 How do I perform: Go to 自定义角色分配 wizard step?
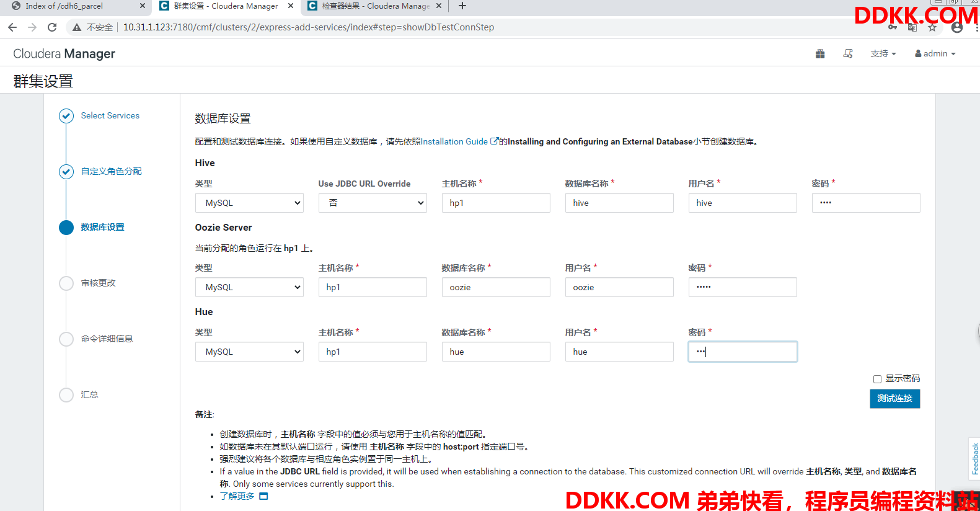click(x=112, y=172)
